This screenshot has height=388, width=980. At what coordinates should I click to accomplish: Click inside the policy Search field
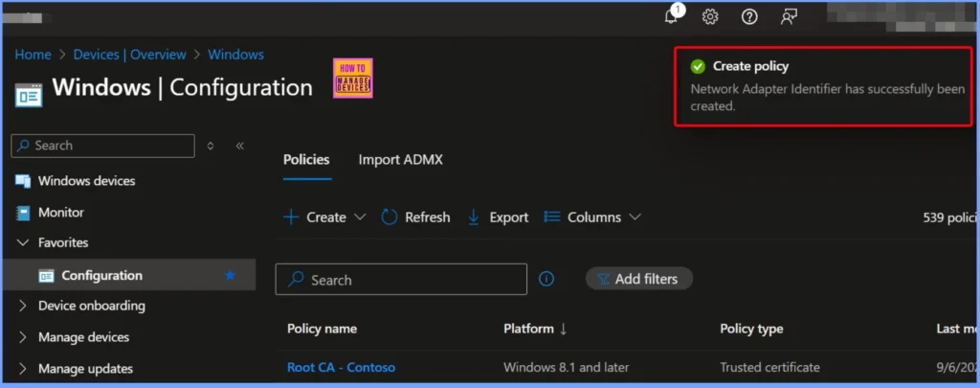pyautogui.click(x=401, y=279)
